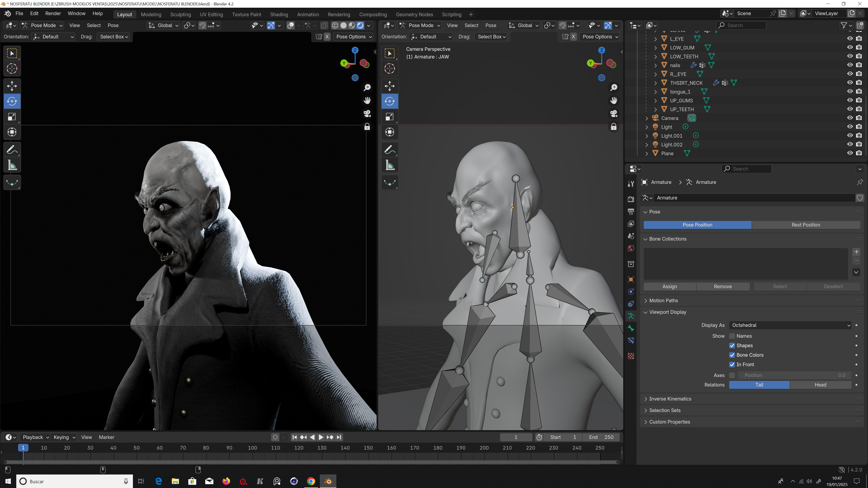
Task: Select rendered shading mode in left viewport
Action: click(360, 25)
